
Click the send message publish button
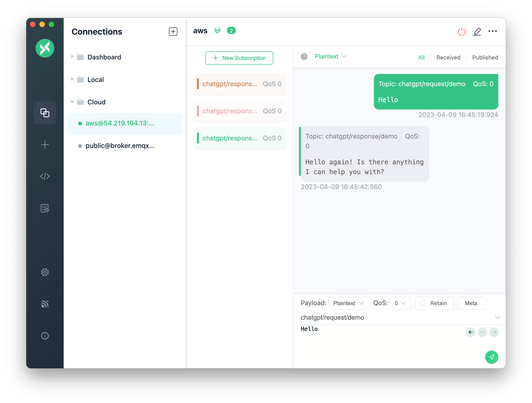click(492, 357)
